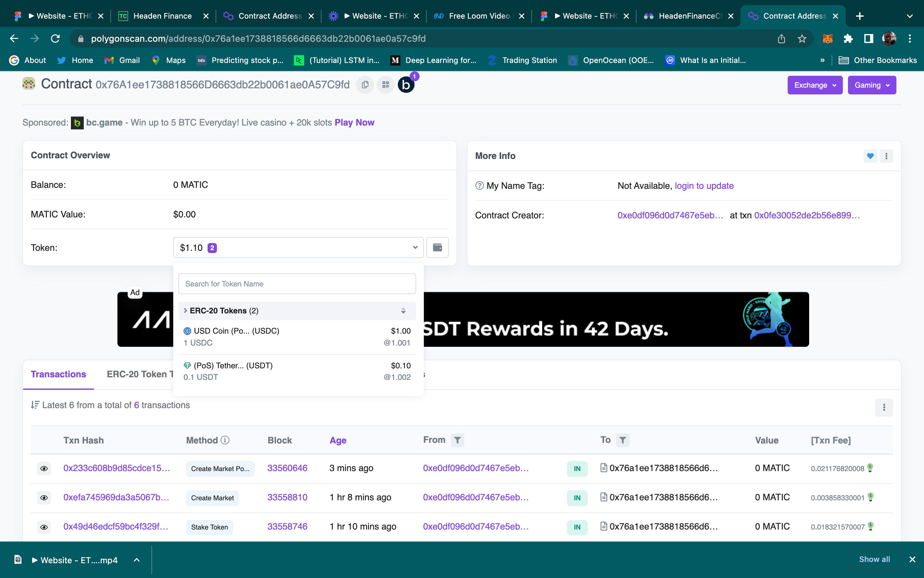Open the Blockscan chat 'b' icon
Screen dimensions: 924x578
pyautogui.click(x=406, y=84)
